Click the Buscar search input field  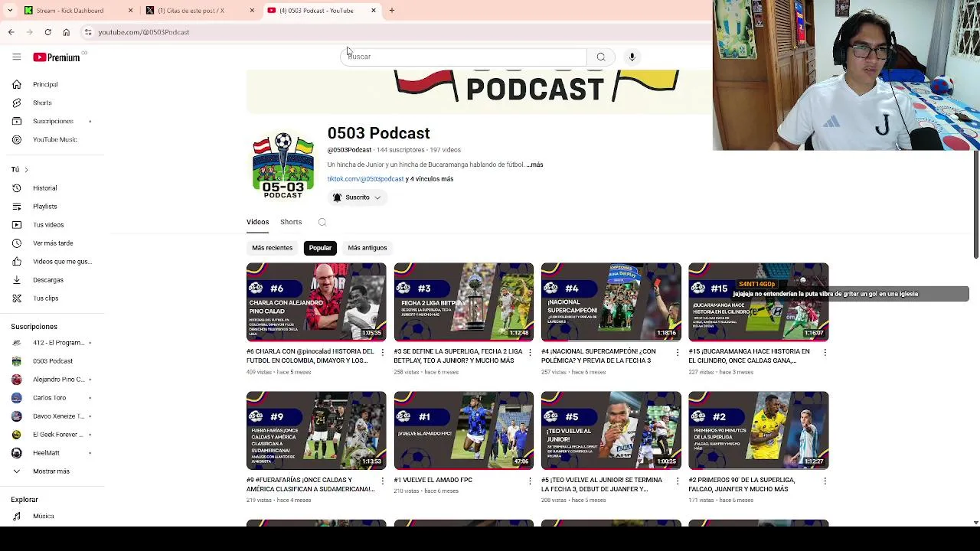[x=464, y=57]
